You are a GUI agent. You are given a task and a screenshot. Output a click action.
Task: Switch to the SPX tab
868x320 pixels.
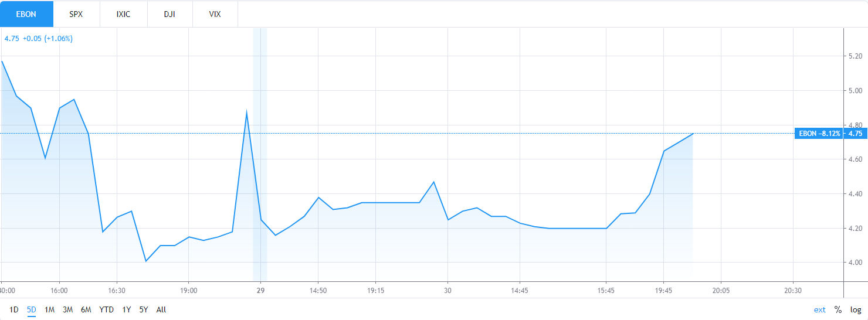(x=76, y=14)
